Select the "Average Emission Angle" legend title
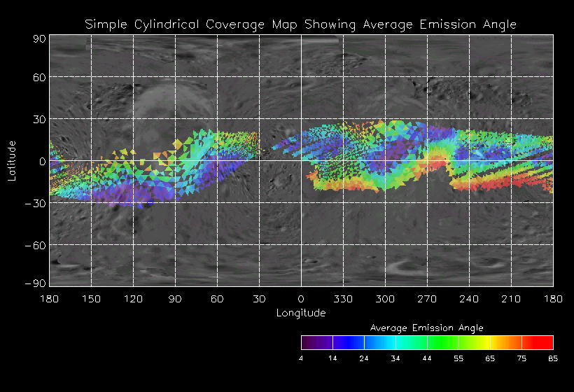574x392 pixels. click(x=426, y=328)
